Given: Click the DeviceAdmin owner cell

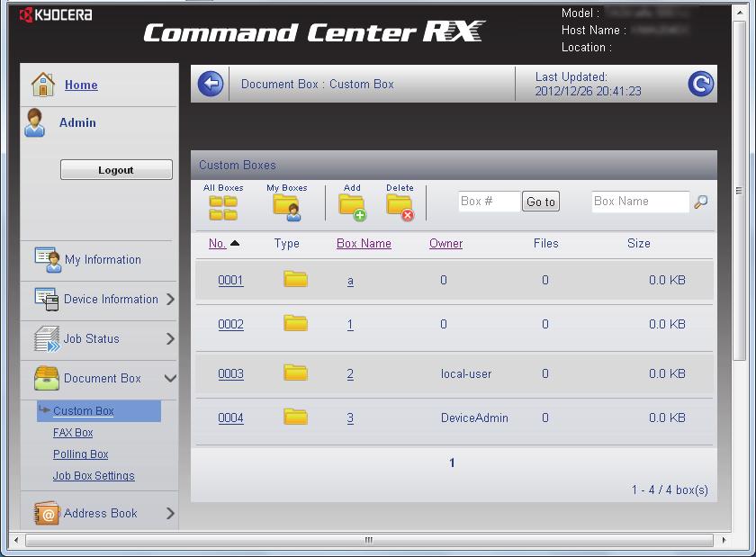Looking at the screenshot, I should point(474,418).
